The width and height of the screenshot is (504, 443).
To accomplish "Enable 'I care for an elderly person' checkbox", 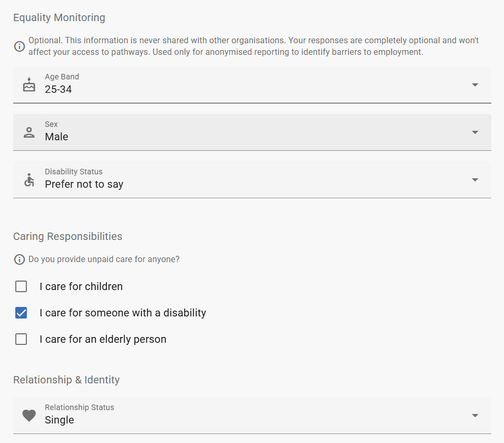I will (x=21, y=340).
